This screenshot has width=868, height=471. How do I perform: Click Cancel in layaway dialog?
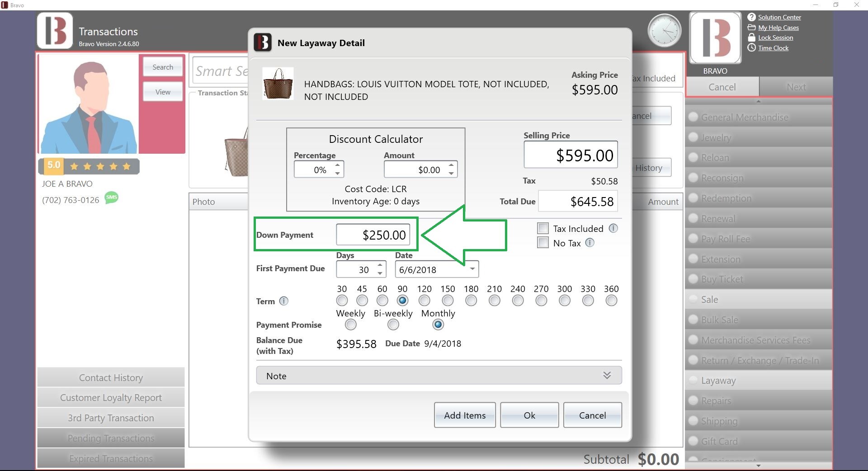592,415
